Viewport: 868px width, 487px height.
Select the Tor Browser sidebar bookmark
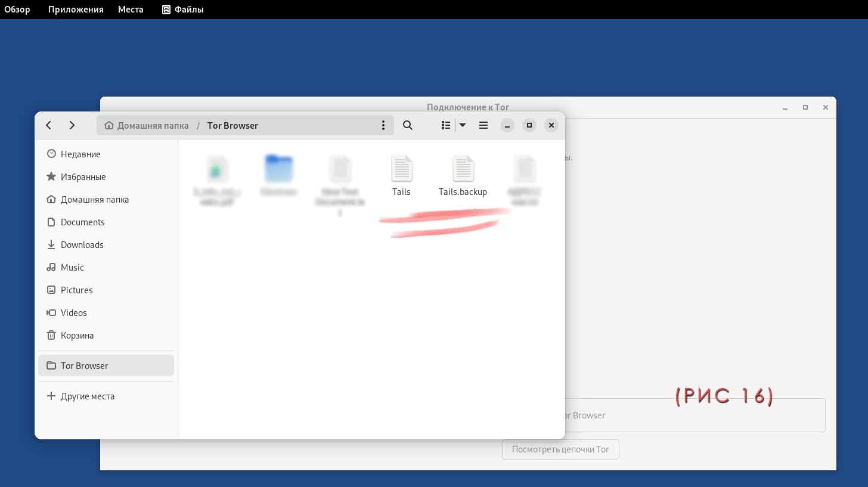84,366
